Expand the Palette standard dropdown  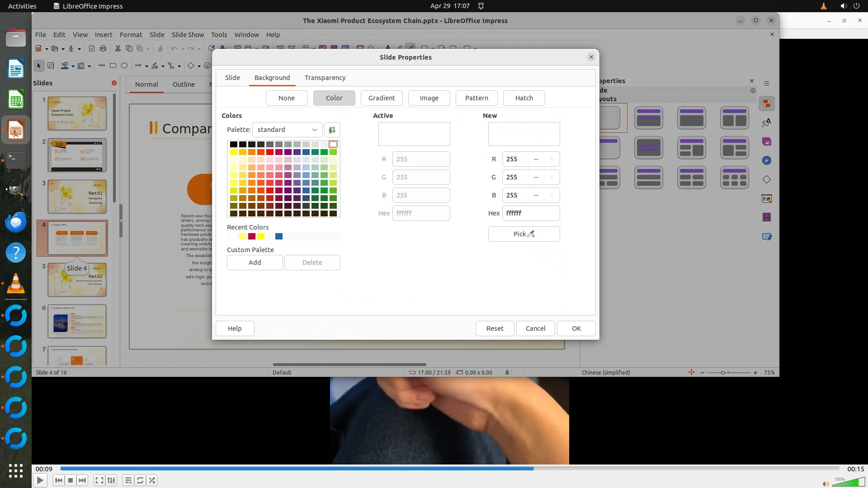point(287,130)
